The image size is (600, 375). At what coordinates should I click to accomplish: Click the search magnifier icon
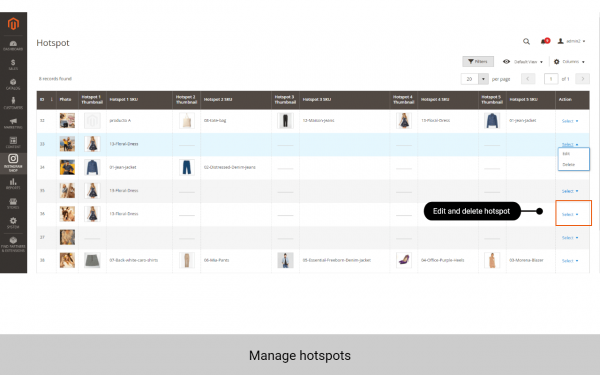[x=527, y=41]
